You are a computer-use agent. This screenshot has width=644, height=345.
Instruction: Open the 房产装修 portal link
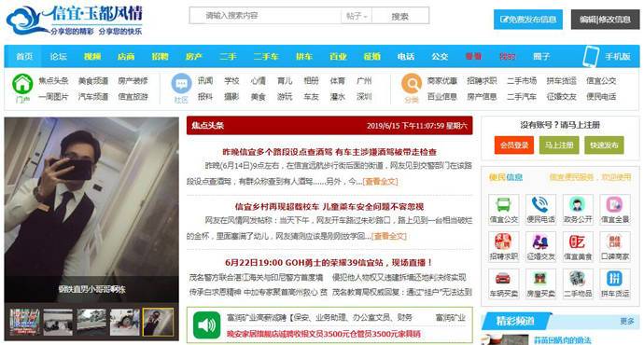[133, 81]
